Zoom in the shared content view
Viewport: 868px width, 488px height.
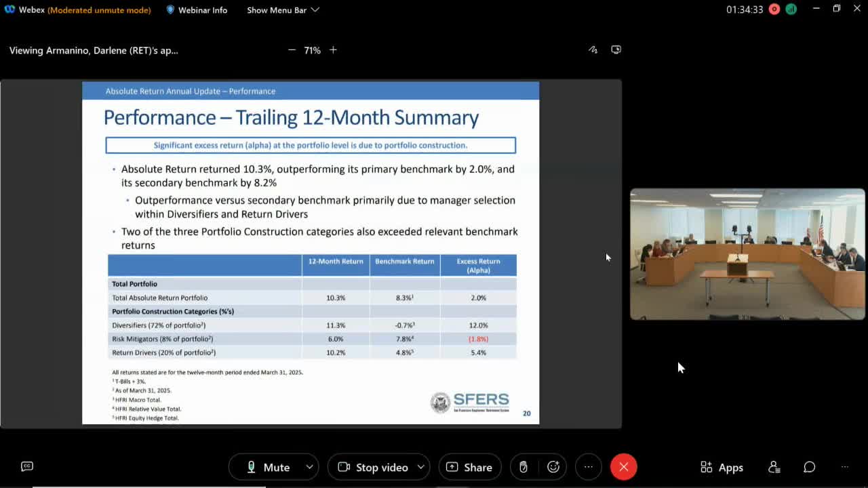(333, 50)
